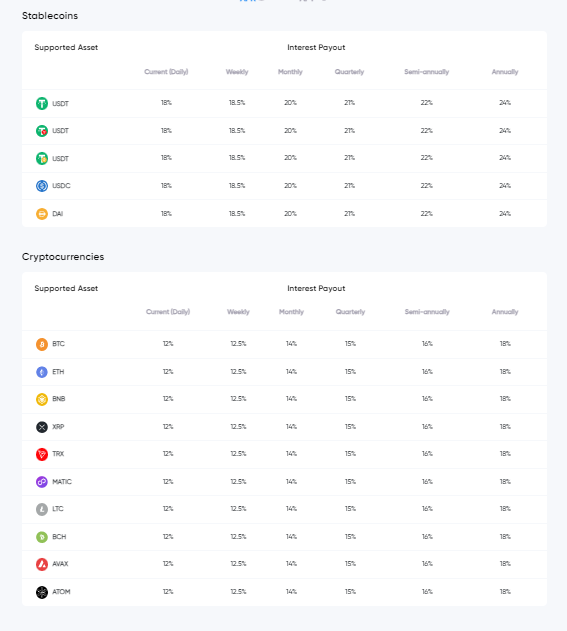Click the 24% annual rate in the DAI row
The height and width of the screenshot is (631, 567).
[505, 214]
